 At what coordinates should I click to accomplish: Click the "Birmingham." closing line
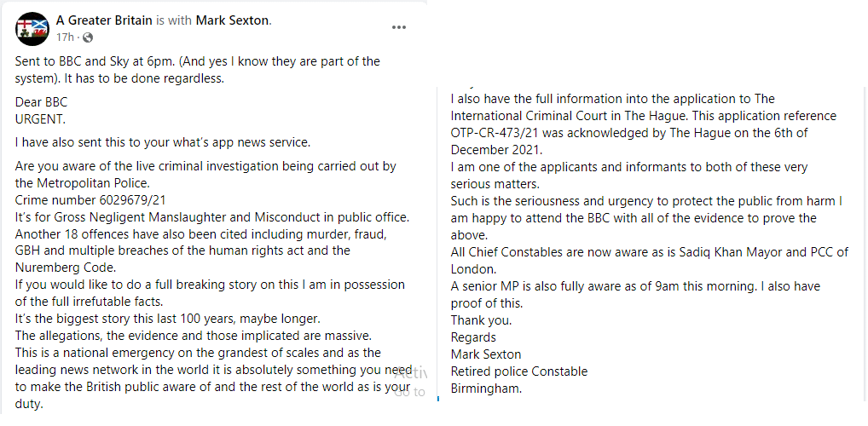click(x=486, y=389)
